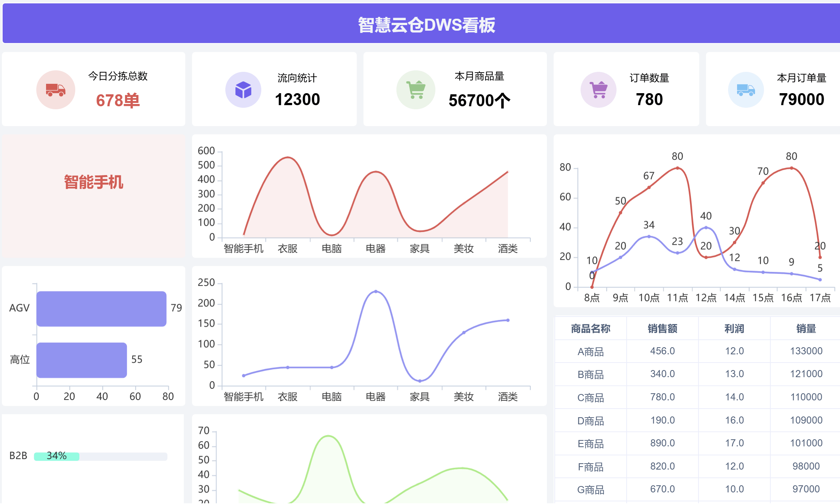Click the 商品名称 table header
The image size is (840, 504).
pyautogui.click(x=590, y=329)
